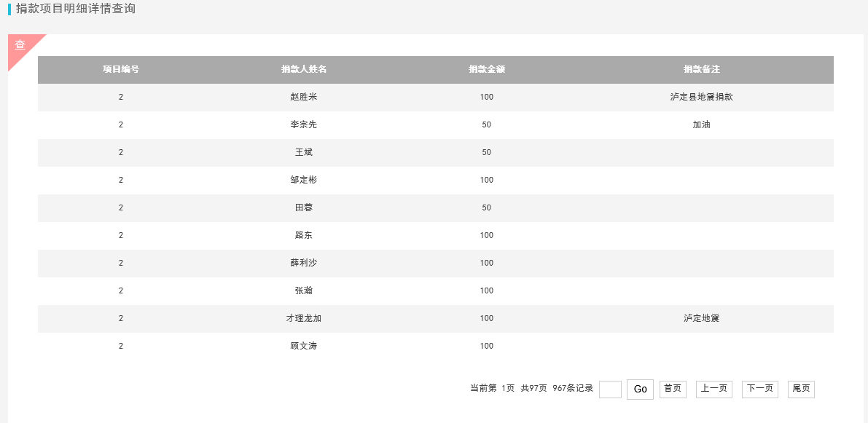Image resolution: width=868 pixels, height=423 pixels.
Task: Click the 捐款备注 column header
Action: click(x=701, y=70)
